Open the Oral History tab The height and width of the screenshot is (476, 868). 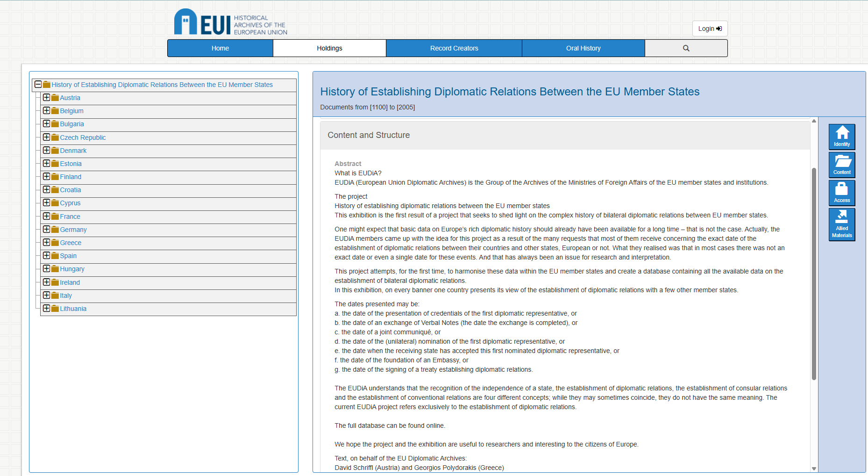583,48
